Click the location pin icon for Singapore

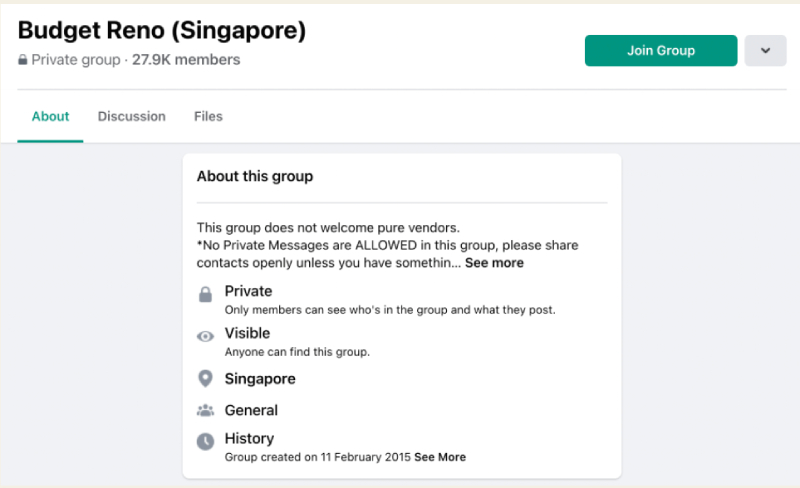pos(205,379)
